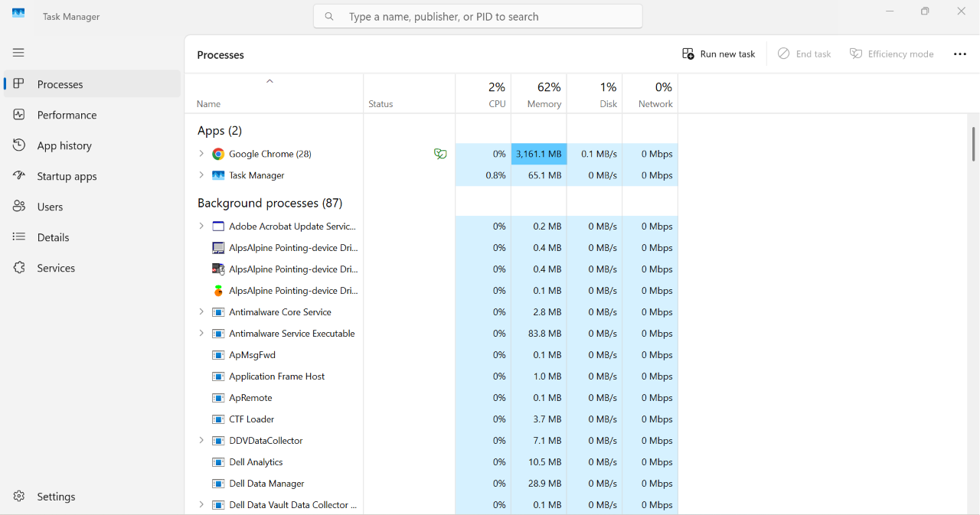Open Settings in the sidebar
Viewport: 980px width, 515px height.
click(x=93, y=497)
